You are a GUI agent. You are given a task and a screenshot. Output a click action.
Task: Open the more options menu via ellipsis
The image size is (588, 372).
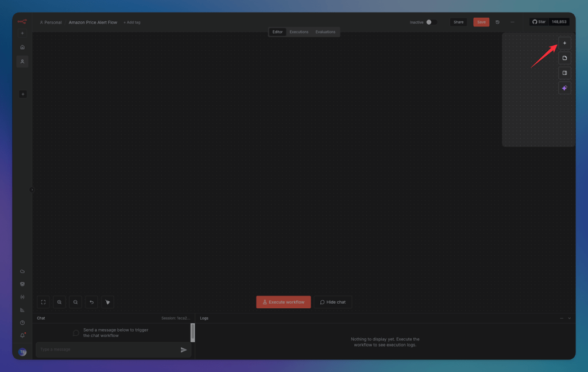(512, 21)
